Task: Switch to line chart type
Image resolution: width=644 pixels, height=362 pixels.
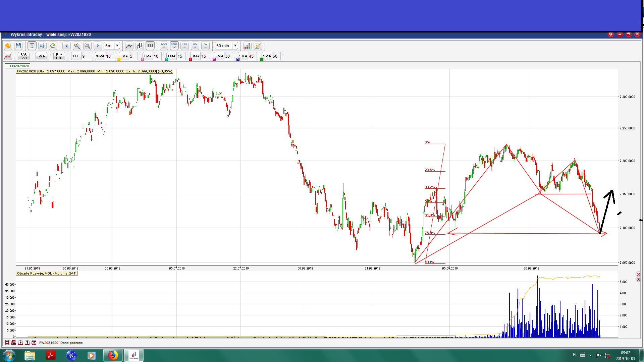Action: [129, 46]
